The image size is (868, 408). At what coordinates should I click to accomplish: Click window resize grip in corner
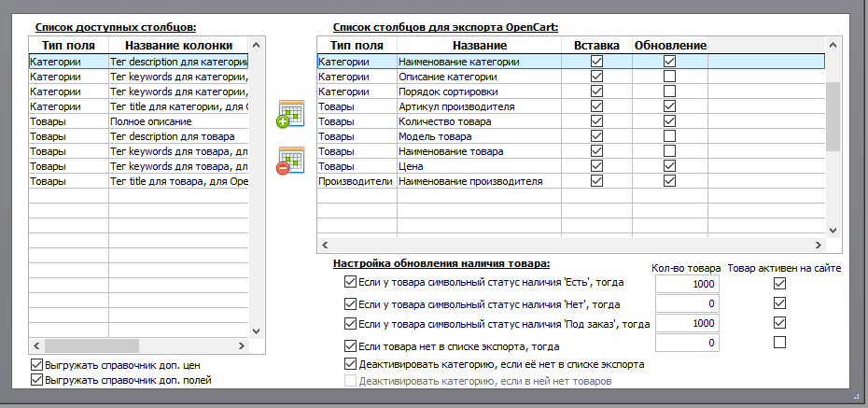point(857,397)
